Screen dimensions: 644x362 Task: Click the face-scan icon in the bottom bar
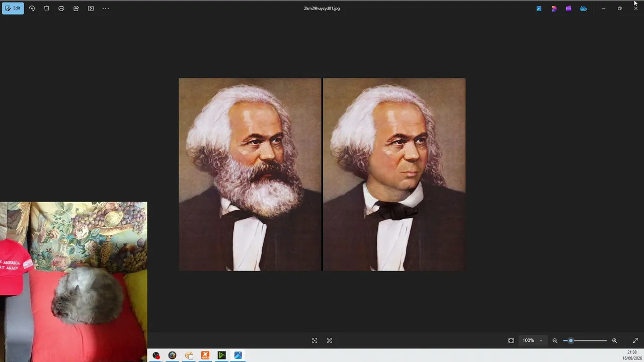point(314,340)
